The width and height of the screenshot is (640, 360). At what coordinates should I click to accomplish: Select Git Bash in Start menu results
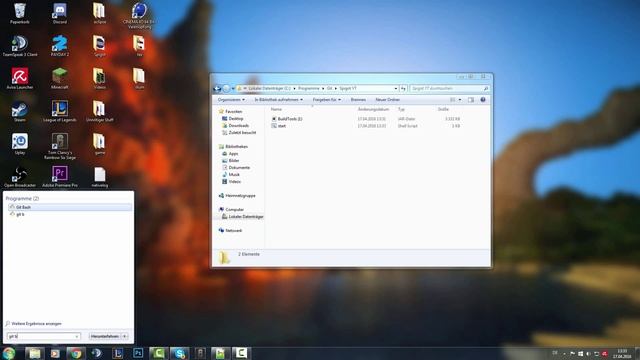69,207
